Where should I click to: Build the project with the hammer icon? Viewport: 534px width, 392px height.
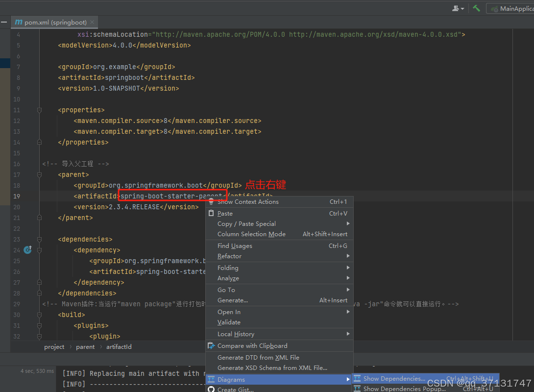[475, 8]
